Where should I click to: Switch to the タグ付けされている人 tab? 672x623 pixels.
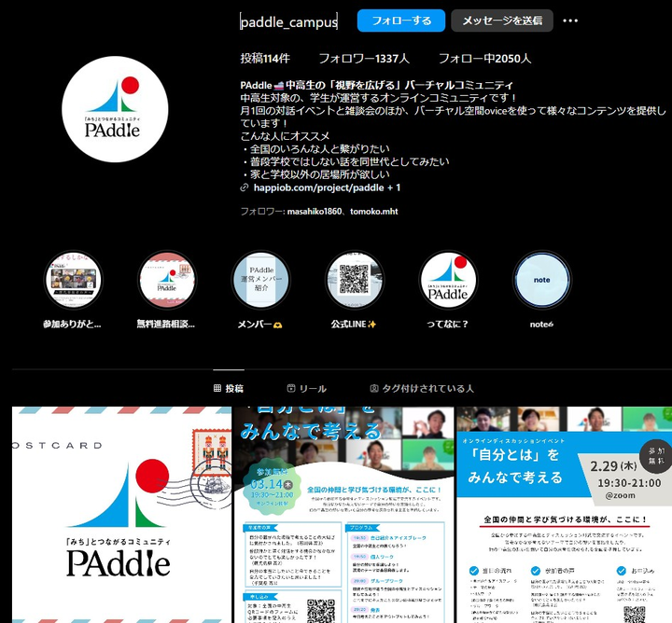click(x=422, y=388)
